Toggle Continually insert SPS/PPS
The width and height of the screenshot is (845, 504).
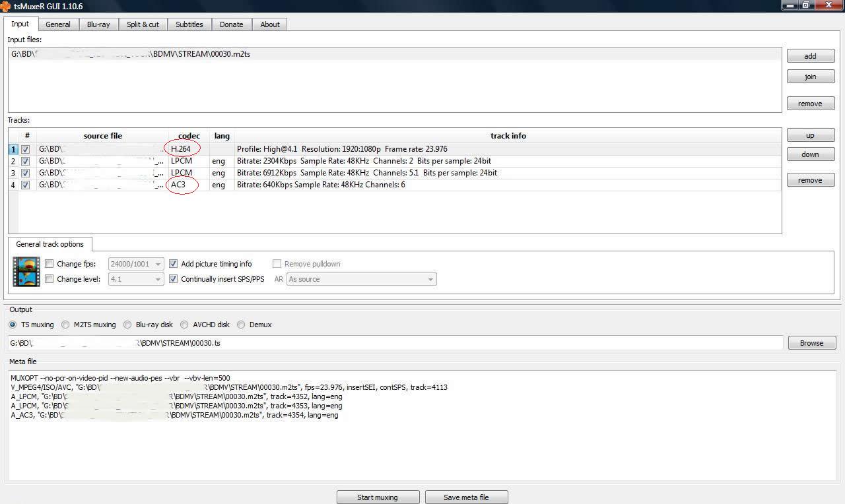(x=174, y=279)
